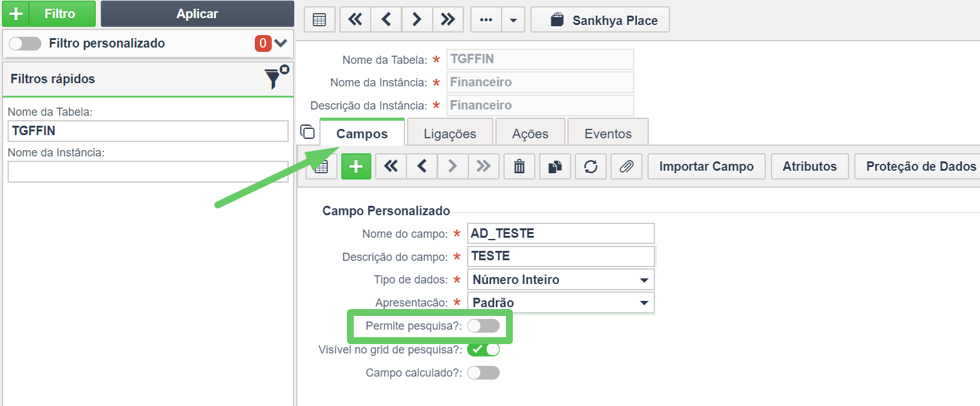Go to previous record in top toolbar

point(386,20)
